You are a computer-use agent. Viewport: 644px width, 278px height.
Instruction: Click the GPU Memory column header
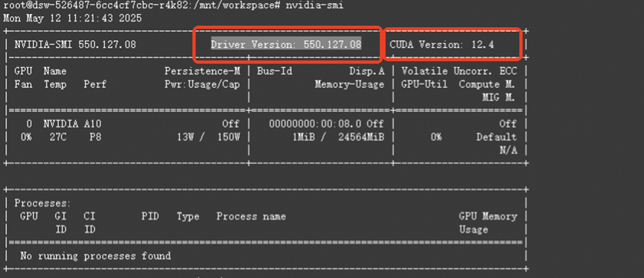488,216
